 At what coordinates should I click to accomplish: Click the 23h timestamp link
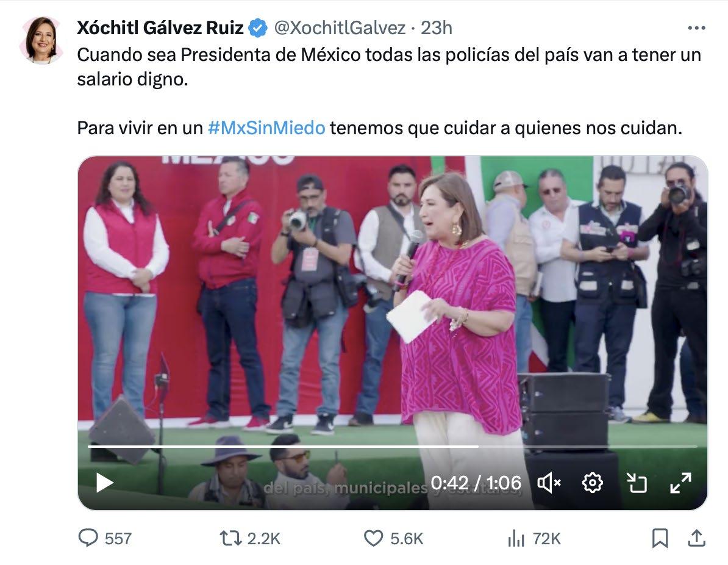click(437, 28)
